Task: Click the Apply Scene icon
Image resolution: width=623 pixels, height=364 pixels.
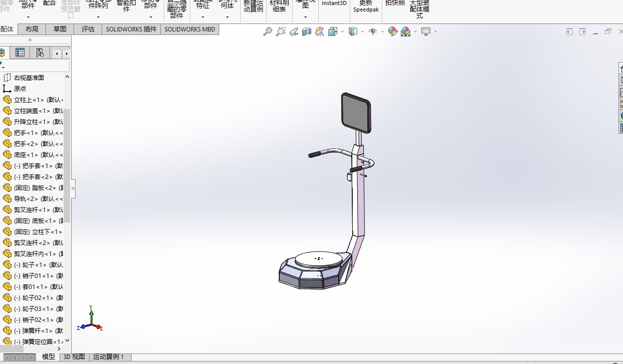Action: [406, 31]
